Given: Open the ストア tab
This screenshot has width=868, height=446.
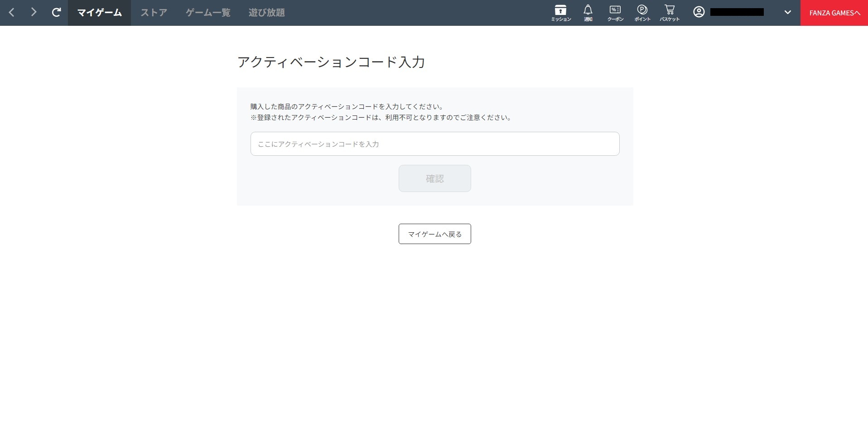Looking at the screenshot, I should click(153, 12).
